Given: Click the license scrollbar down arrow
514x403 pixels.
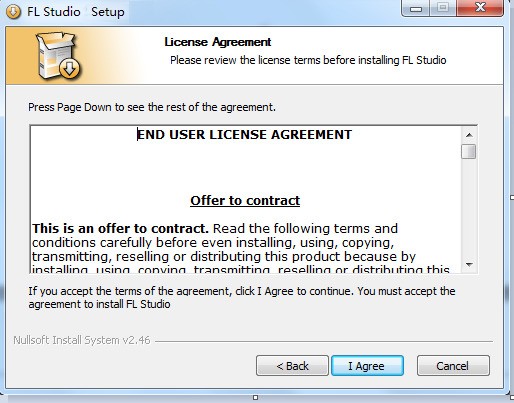Looking at the screenshot, I should (469, 265).
